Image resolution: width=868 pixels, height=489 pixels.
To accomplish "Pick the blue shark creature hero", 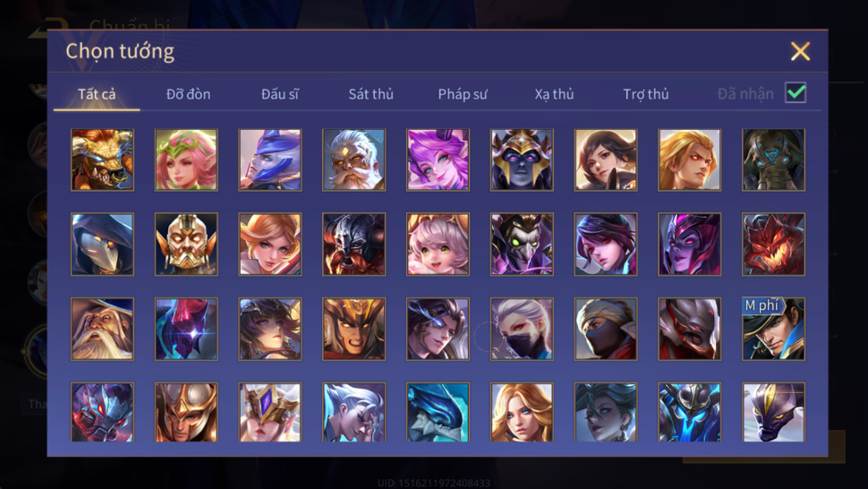I will (438, 412).
